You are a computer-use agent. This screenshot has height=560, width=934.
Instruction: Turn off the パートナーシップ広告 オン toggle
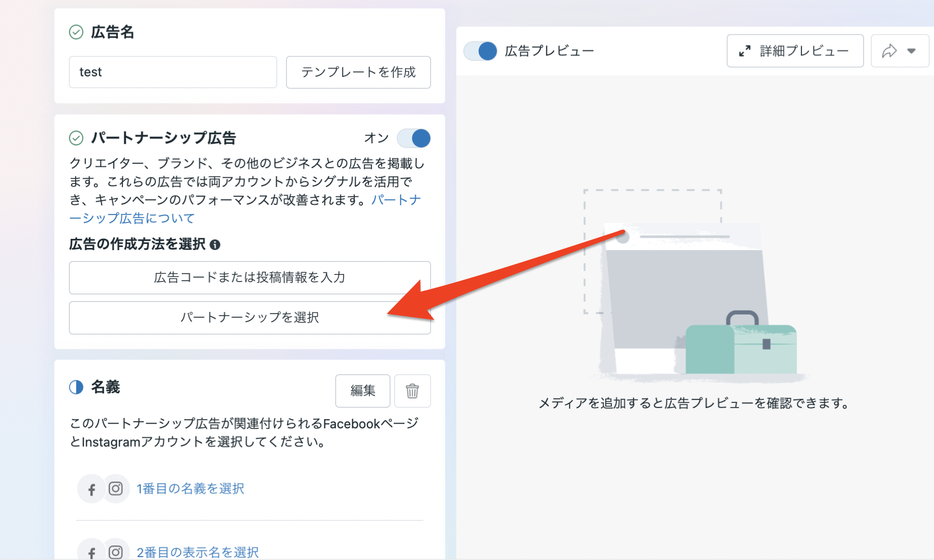click(414, 138)
